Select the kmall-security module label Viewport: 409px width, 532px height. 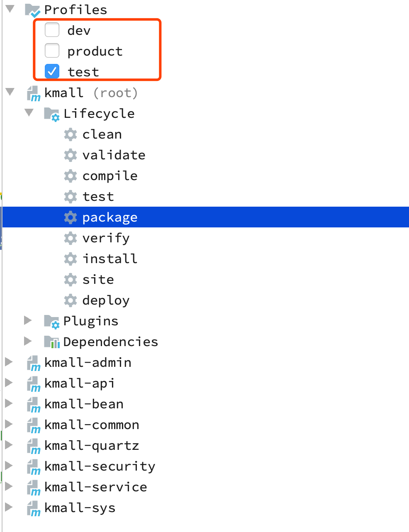pyautogui.click(x=100, y=466)
